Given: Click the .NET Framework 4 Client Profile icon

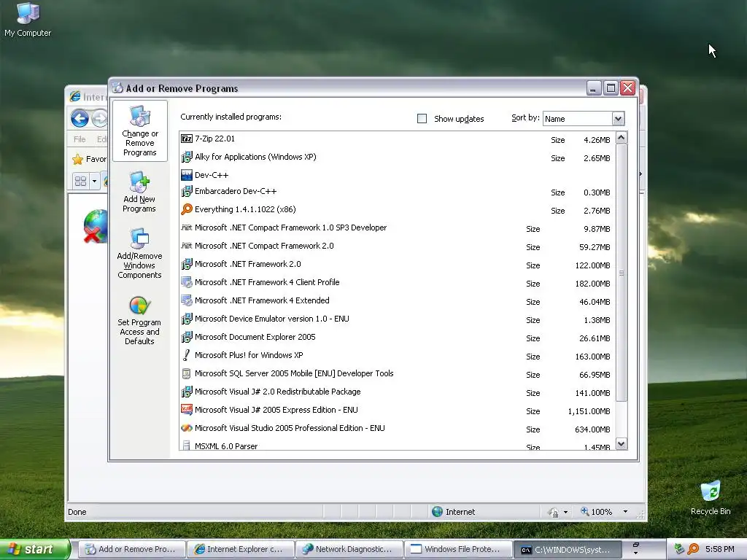Looking at the screenshot, I should pos(187,282).
